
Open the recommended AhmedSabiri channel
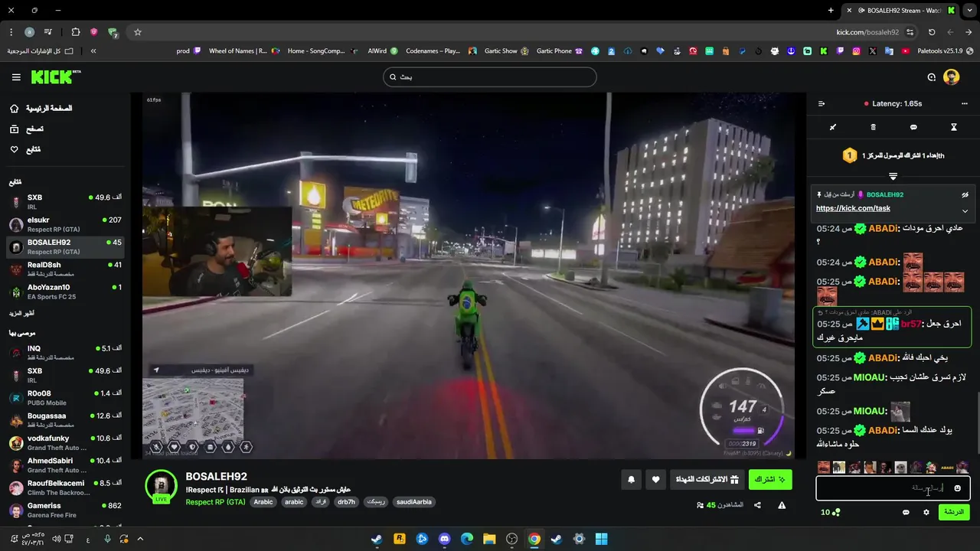click(65, 465)
